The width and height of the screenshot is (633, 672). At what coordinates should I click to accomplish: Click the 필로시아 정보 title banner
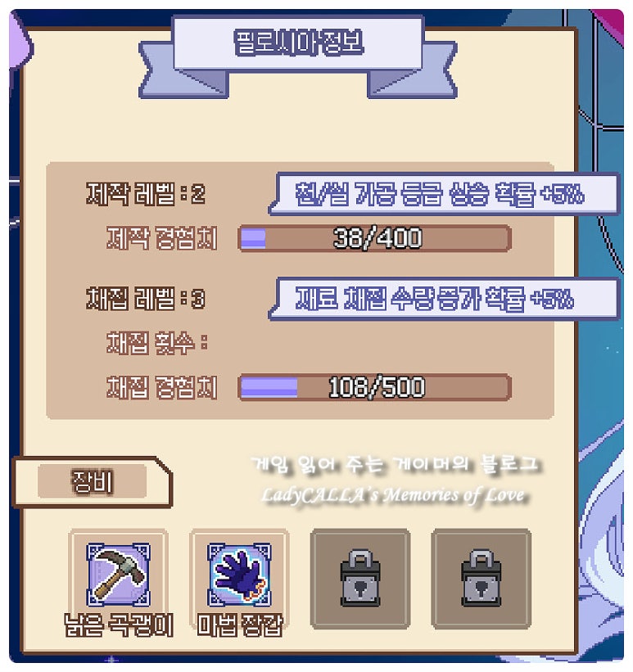(x=299, y=43)
